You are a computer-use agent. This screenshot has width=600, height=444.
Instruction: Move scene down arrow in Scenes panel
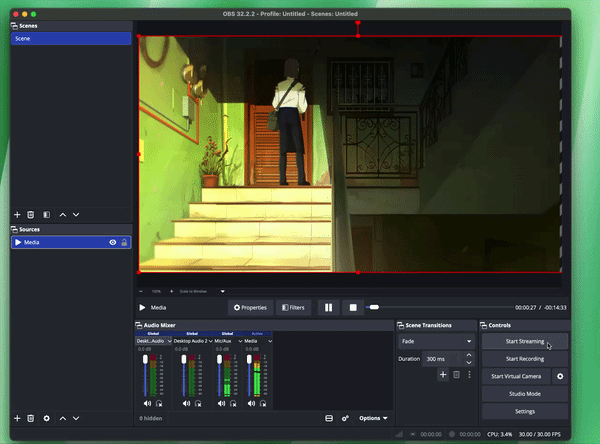tap(76, 215)
